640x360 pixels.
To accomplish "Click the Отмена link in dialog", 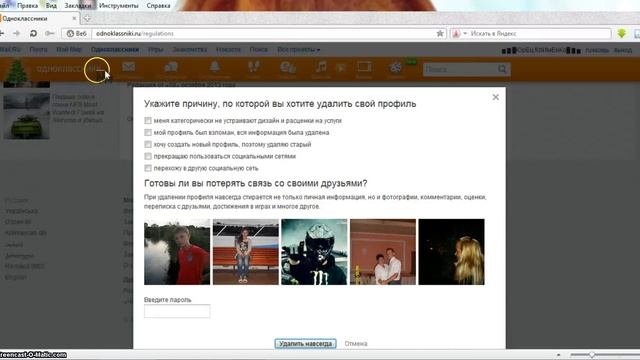I will pyautogui.click(x=356, y=344).
